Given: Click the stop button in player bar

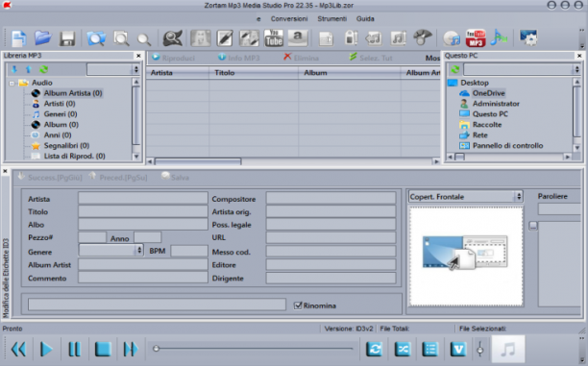Looking at the screenshot, I should [103, 349].
